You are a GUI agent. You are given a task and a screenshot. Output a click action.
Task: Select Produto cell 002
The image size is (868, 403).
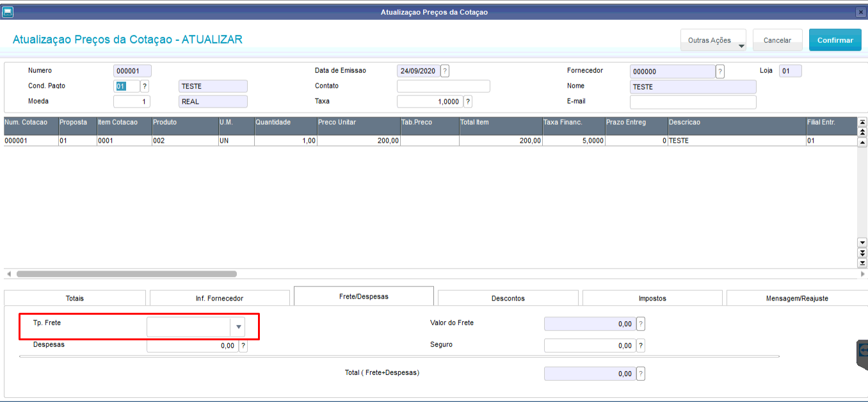click(184, 141)
